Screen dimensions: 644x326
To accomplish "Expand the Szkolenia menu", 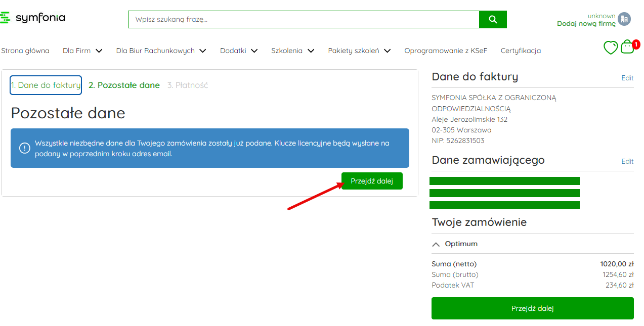I will click(292, 51).
